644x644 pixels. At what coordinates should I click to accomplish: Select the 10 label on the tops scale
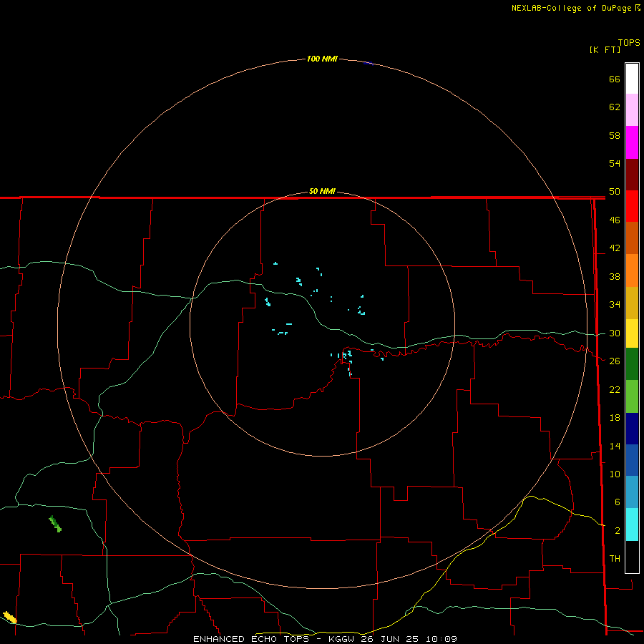click(x=615, y=474)
